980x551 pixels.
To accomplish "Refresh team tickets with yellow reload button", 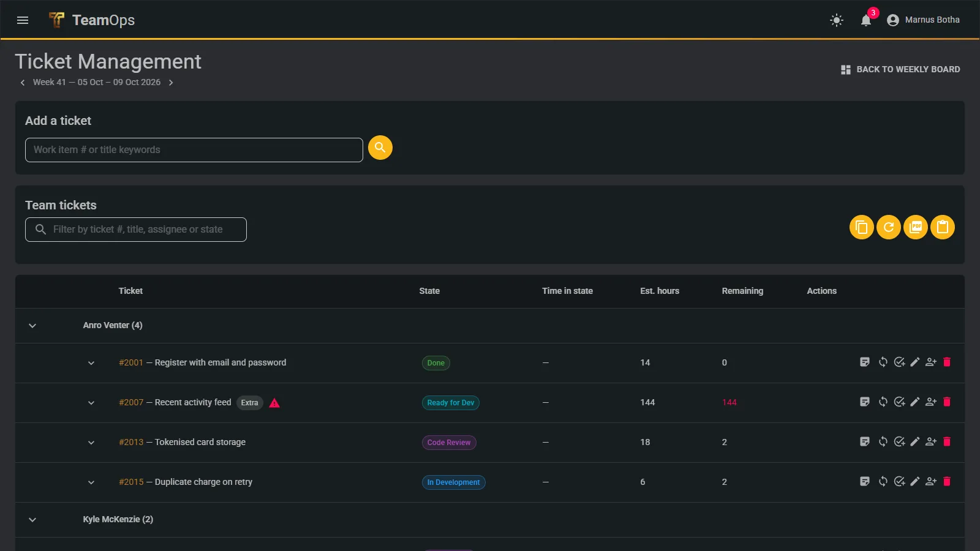I will tap(889, 227).
